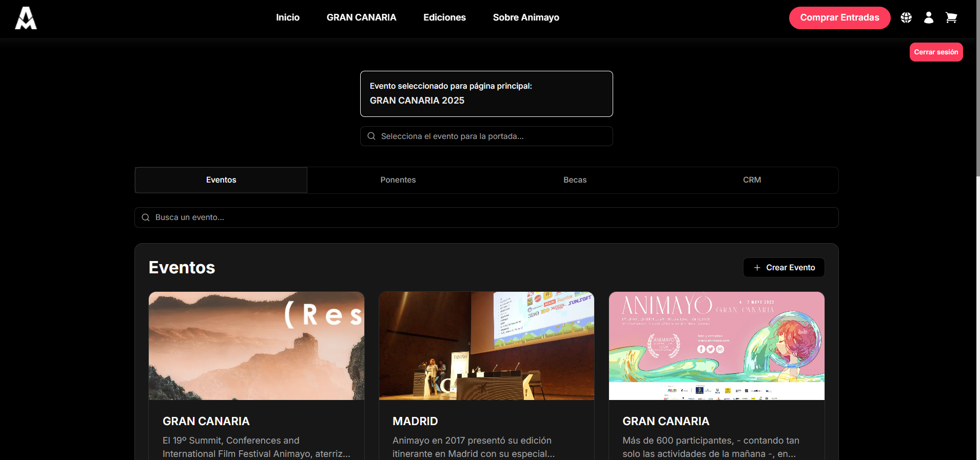This screenshot has height=460, width=980.
Task: Focus the 'Selecciona el evento para la portada' field
Action: [x=486, y=136]
